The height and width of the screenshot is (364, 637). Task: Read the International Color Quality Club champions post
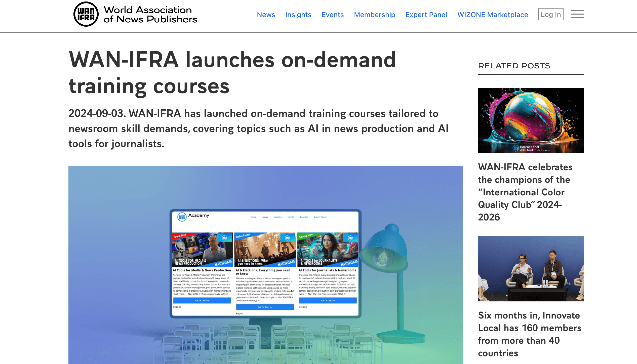coord(525,192)
